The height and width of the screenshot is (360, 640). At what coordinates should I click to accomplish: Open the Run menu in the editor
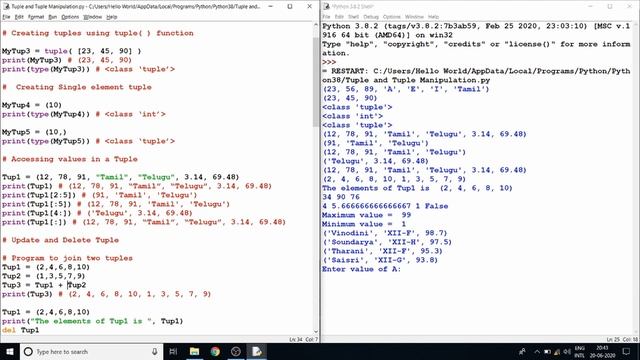click(x=53, y=17)
